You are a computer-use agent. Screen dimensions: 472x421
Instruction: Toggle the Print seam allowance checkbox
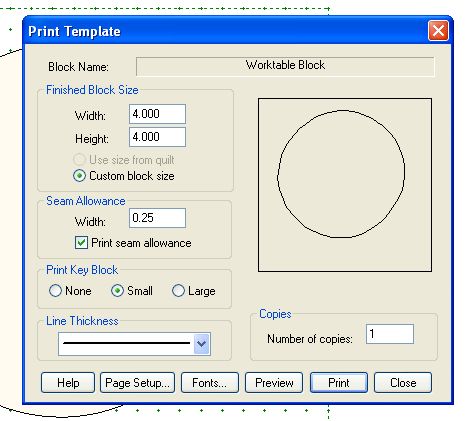coord(81,243)
